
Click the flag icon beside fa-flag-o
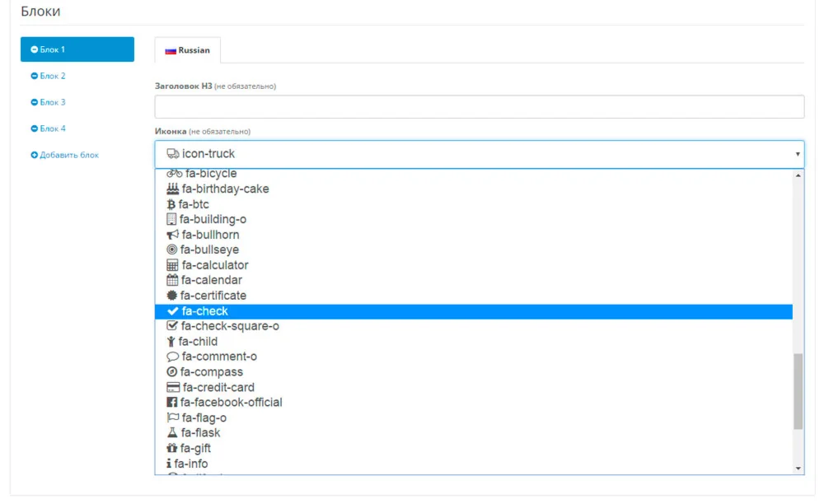172,418
